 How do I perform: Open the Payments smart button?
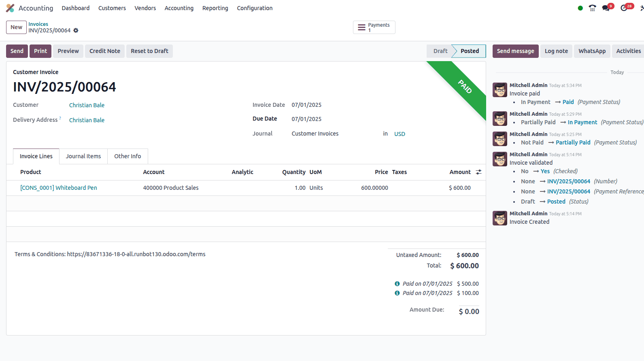click(374, 28)
